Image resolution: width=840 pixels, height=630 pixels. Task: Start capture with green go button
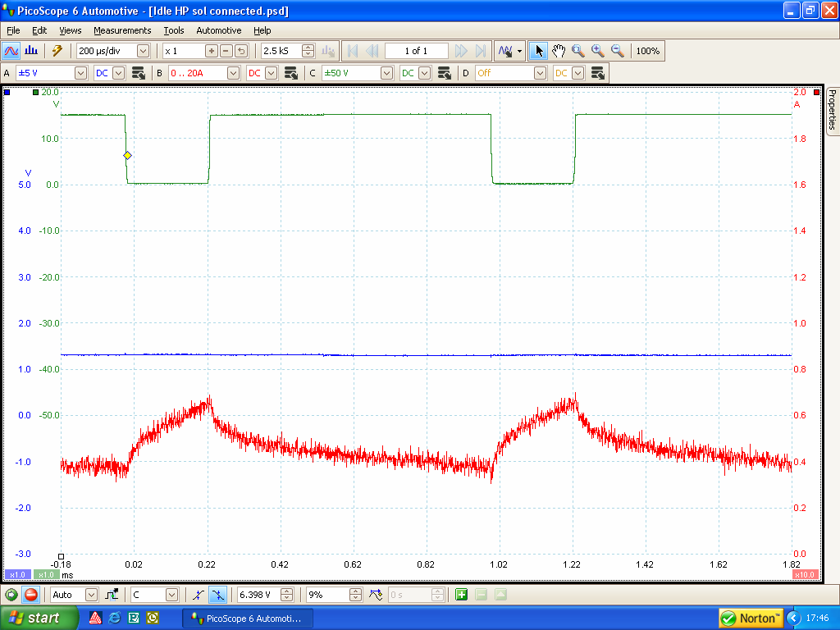coord(11,595)
